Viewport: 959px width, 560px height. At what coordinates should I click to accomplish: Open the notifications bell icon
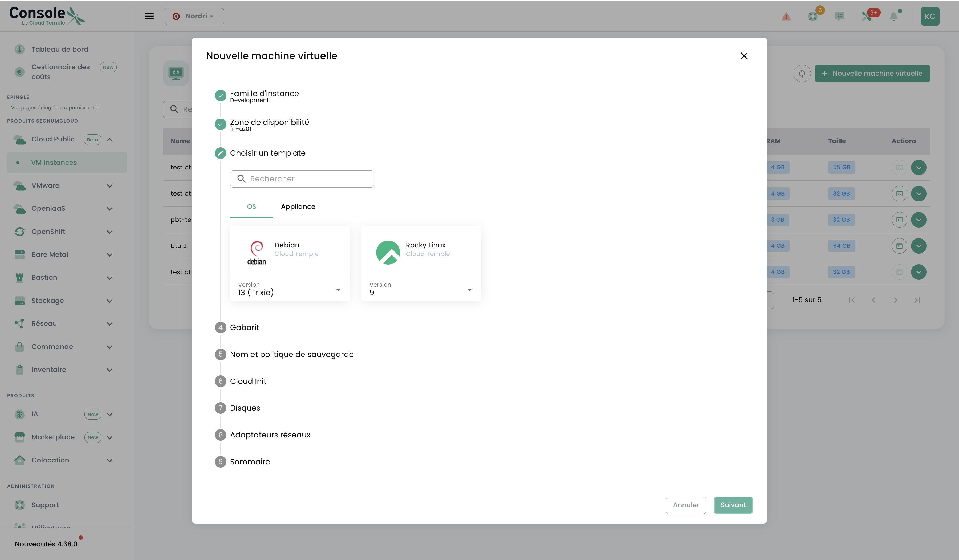tap(893, 16)
